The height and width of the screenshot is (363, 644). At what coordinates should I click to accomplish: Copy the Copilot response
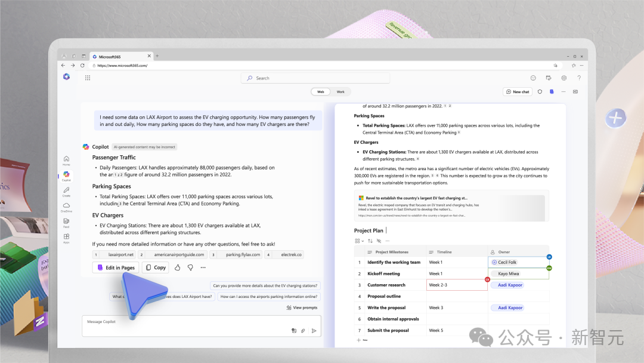pos(156,267)
